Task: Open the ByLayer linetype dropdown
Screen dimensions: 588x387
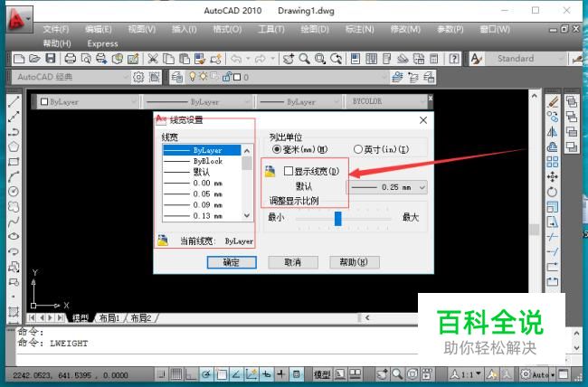Action: [197, 101]
